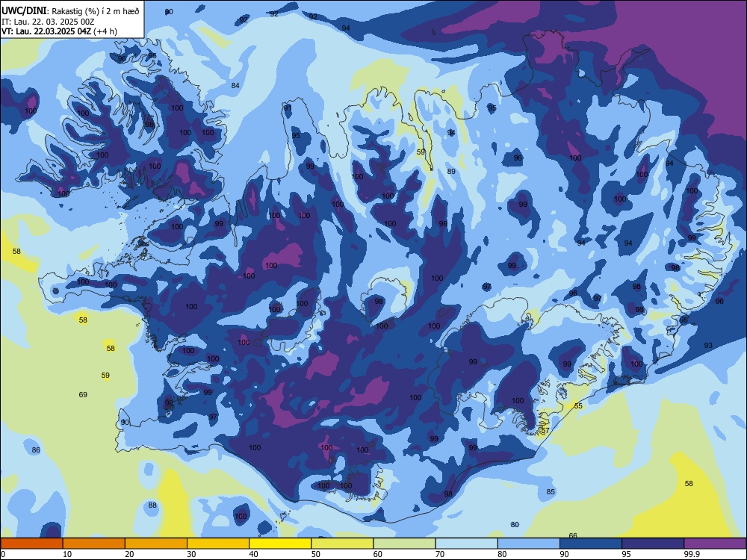Click the legend tick label '70'

440,554
